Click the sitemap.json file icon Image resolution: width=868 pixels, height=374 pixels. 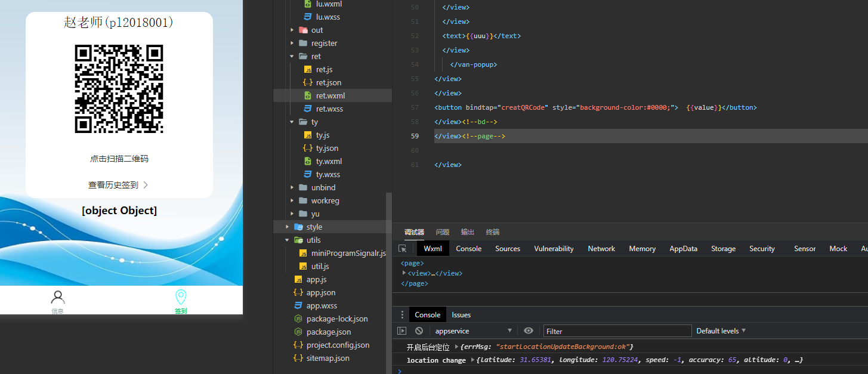point(298,358)
